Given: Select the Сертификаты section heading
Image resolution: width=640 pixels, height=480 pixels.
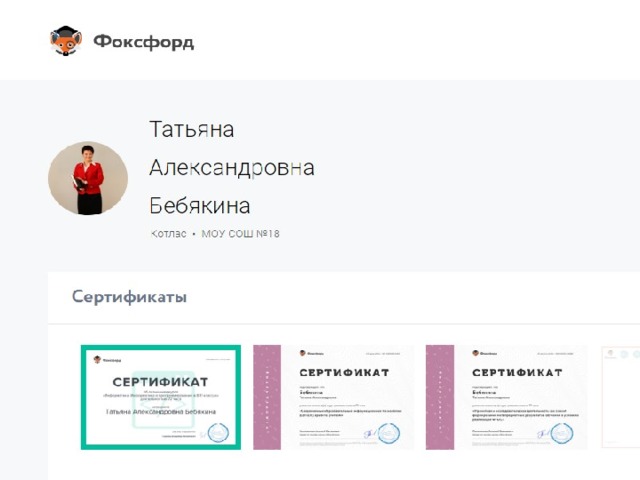Looking at the screenshot, I should tap(129, 297).
